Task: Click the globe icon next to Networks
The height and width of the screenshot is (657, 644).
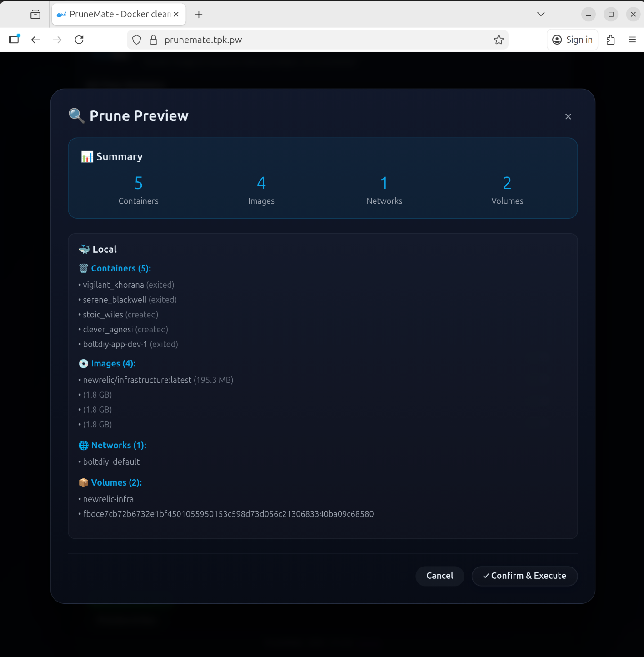Action: [x=84, y=446]
